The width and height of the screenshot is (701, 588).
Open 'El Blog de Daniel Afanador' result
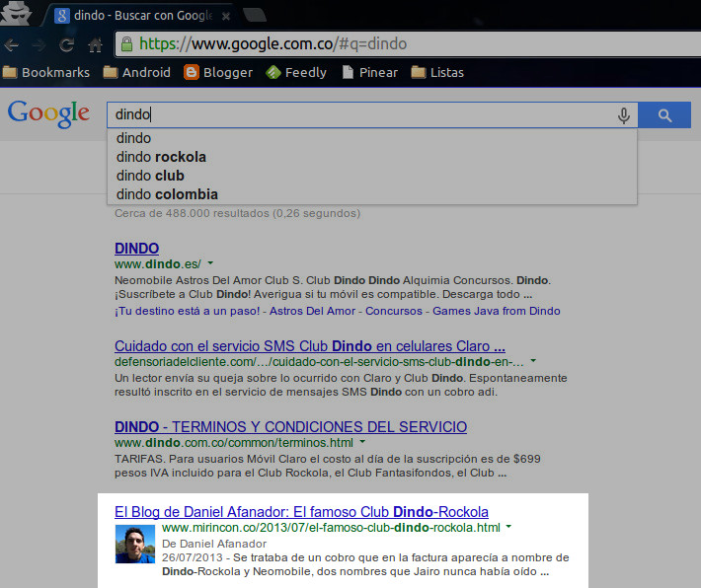(301, 512)
